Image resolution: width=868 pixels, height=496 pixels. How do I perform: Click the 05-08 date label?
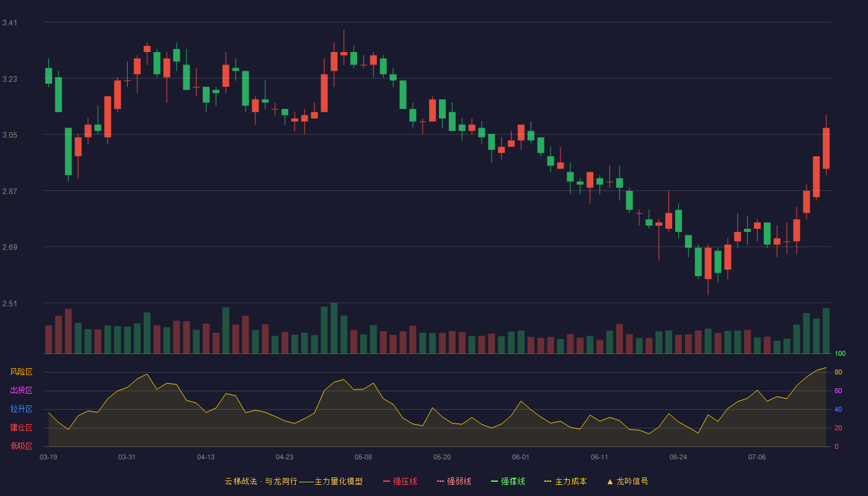(x=363, y=457)
